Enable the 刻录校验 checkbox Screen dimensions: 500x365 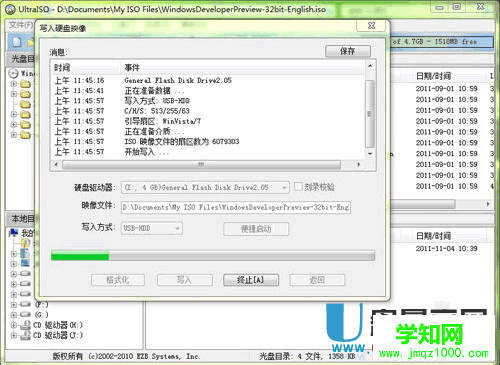pyautogui.click(x=298, y=186)
